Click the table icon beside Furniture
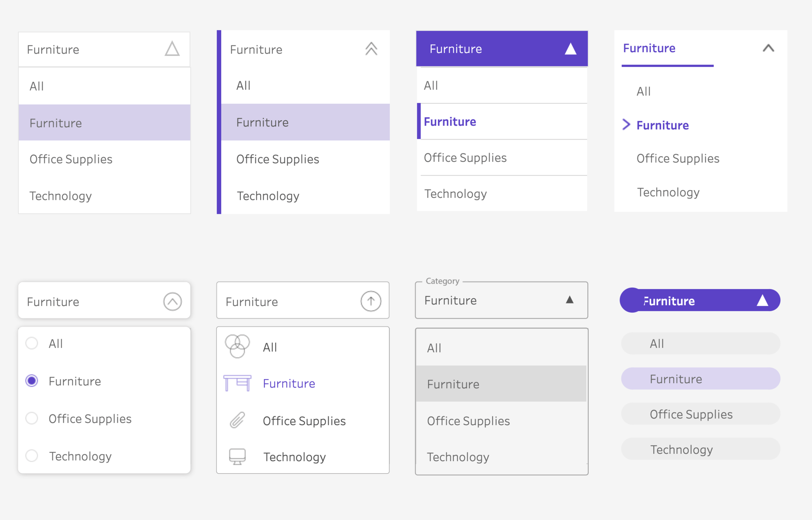 pos(237,382)
